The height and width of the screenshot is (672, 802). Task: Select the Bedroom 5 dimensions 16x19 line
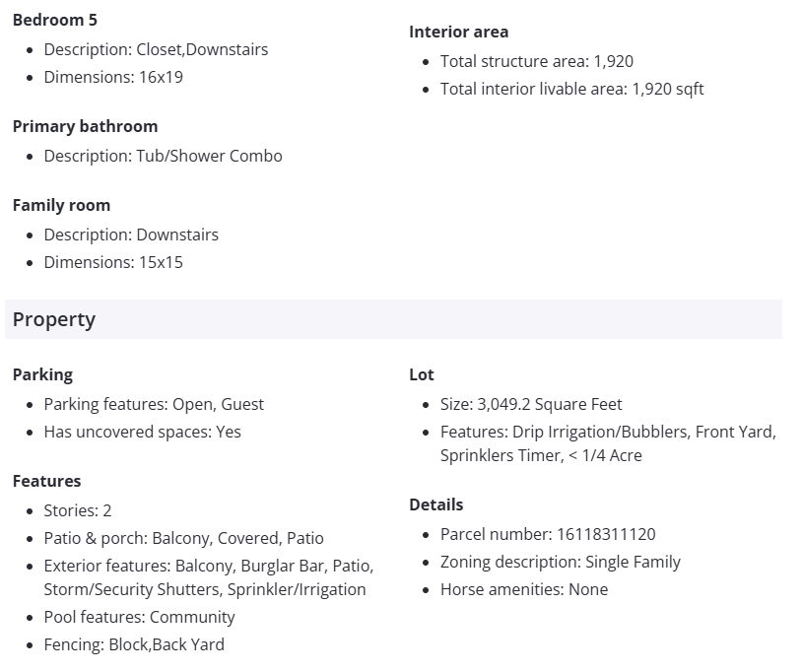coord(113,77)
